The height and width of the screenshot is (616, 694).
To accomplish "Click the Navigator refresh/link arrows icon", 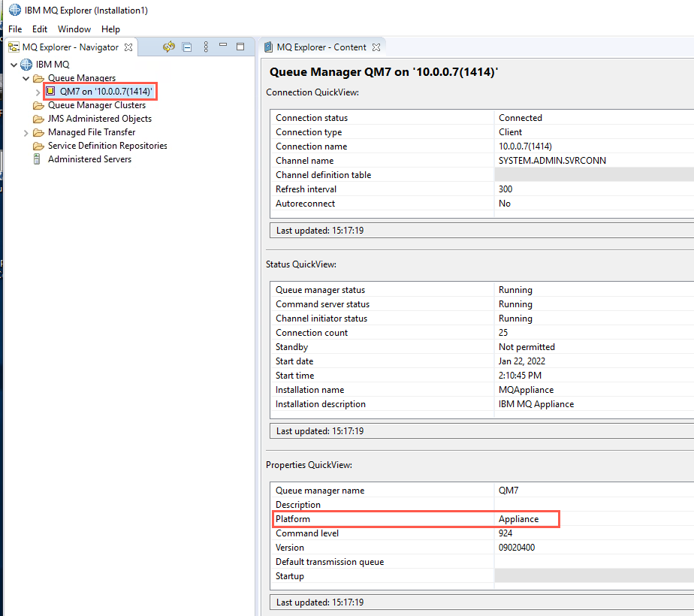I will coord(169,47).
